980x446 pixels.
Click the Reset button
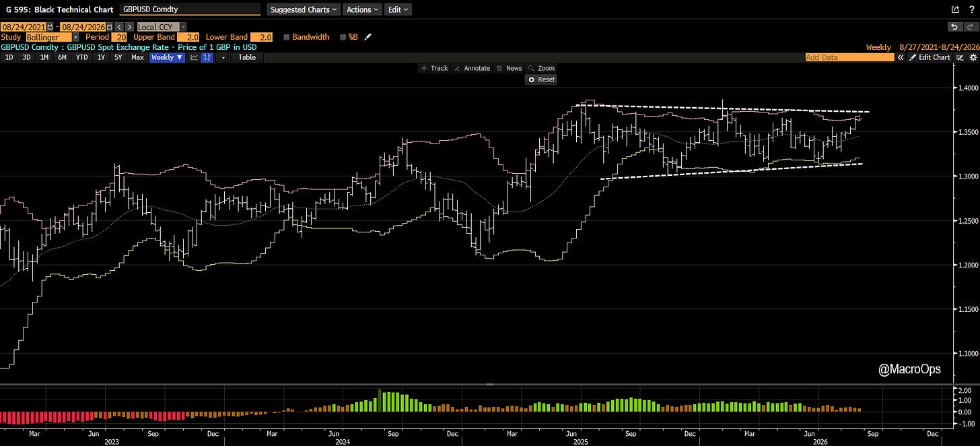(541, 79)
